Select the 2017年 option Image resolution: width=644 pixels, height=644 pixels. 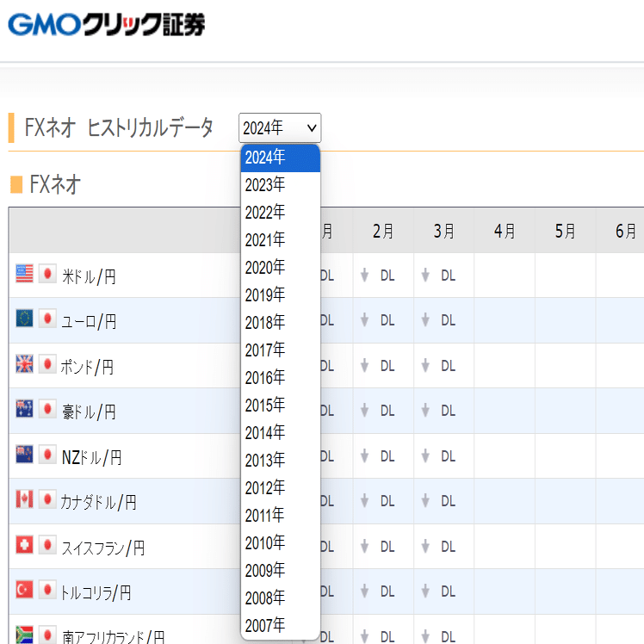281,350
